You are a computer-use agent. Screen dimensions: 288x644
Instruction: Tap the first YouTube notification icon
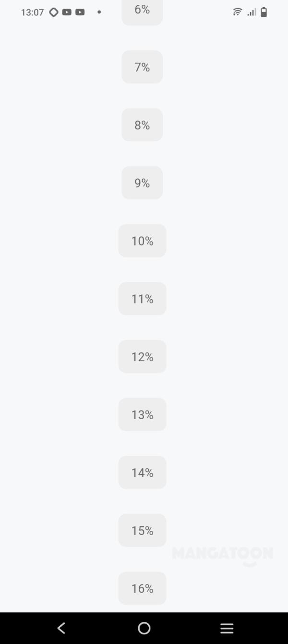click(x=67, y=12)
